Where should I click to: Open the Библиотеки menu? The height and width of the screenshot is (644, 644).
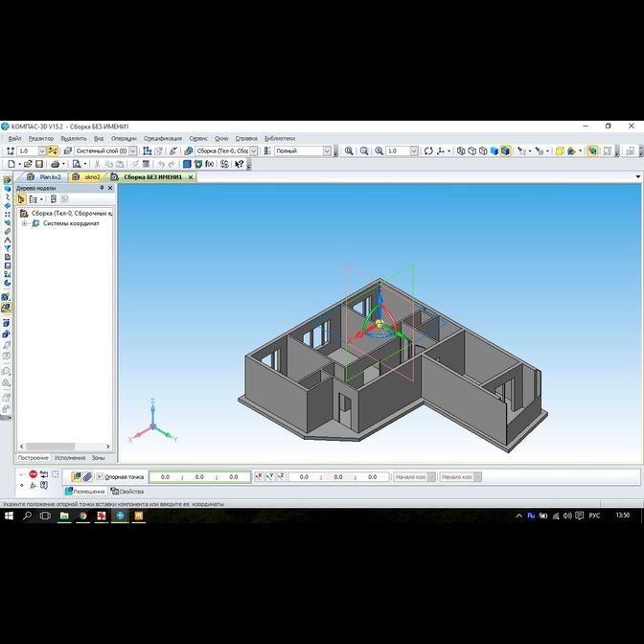(280, 138)
